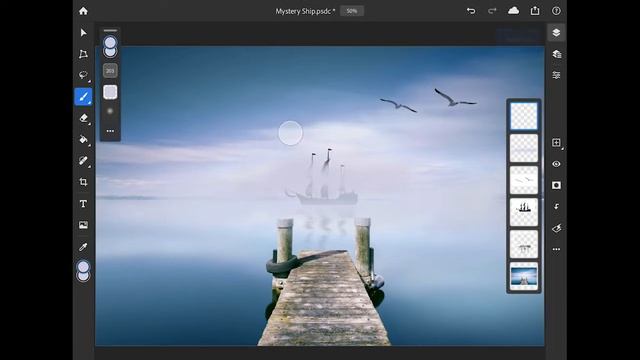Image resolution: width=640 pixels, height=360 pixels.
Task: Select the seagulls layer thumbnail
Action: coord(524,180)
